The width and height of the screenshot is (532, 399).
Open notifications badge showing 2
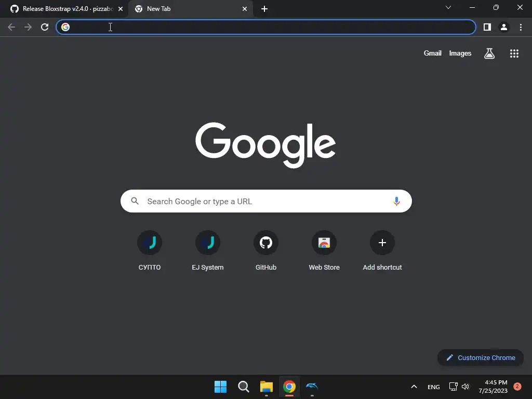click(x=517, y=387)
